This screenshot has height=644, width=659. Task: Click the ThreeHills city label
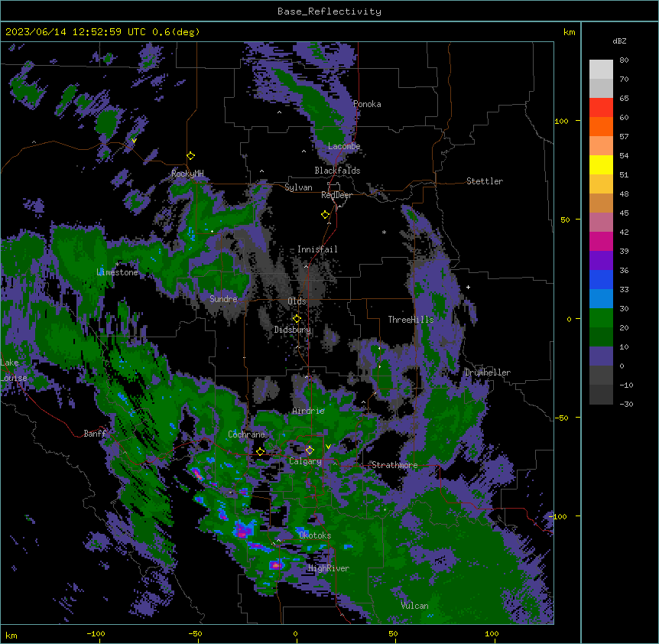tap(411, 320)
